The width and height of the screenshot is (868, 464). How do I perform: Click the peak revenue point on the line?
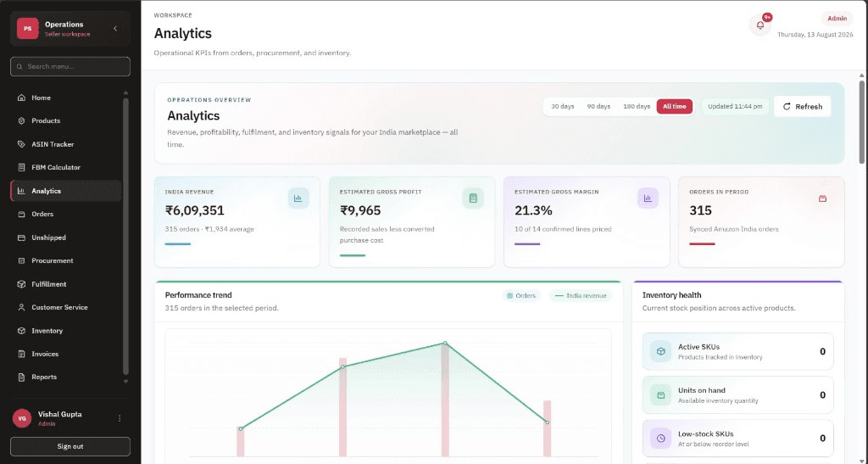(445, 344)
